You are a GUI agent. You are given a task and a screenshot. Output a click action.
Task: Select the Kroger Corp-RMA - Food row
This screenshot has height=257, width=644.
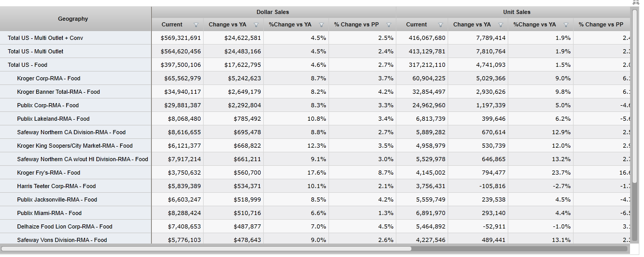(49, 78)
